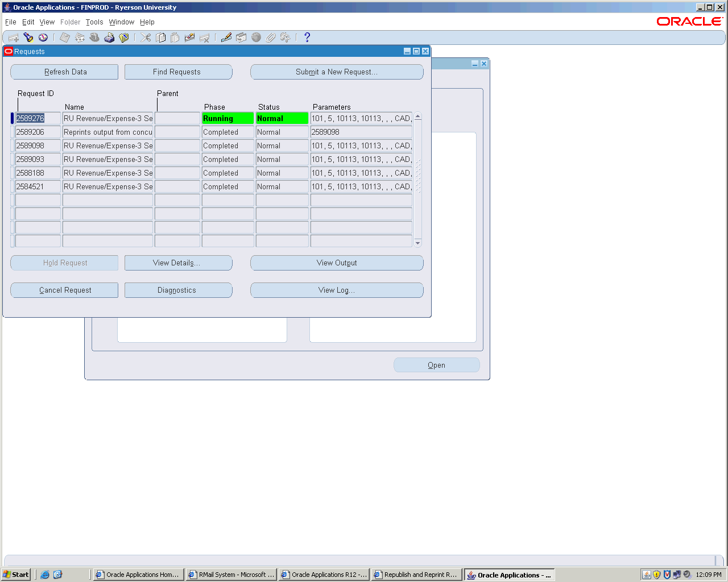Open the View menu
The height and width of the screenshot is (582, 728).
point(47,22)
